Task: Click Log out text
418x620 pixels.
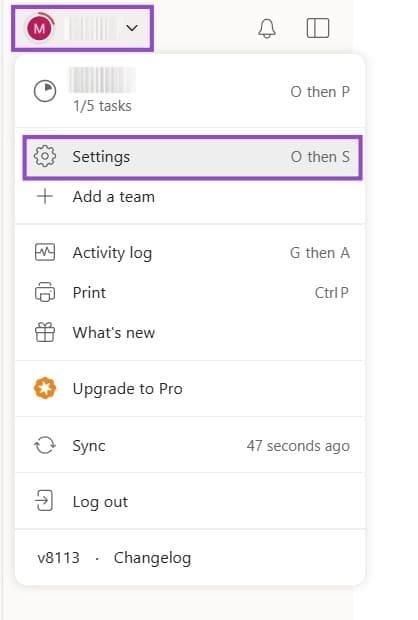Action: coord(100,502)
